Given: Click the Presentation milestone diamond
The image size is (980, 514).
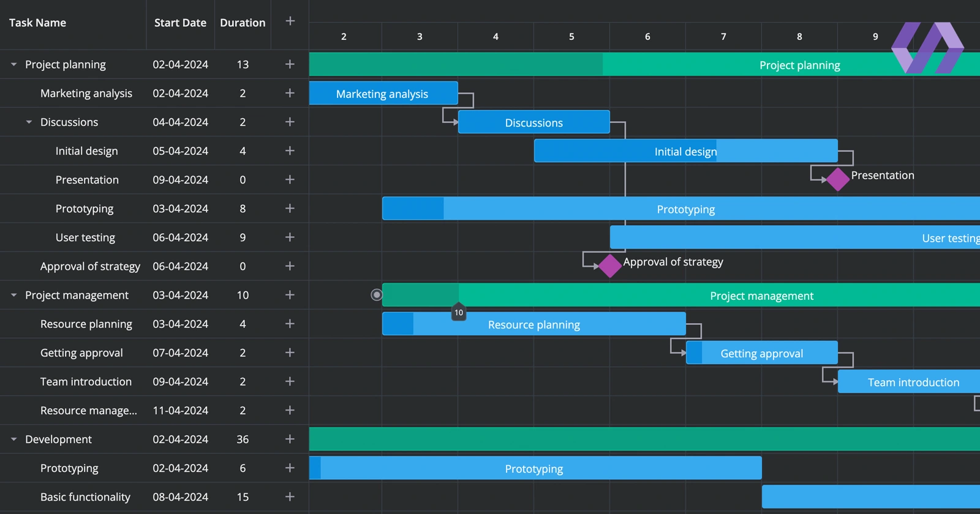Looking at the screenshot, I should pyautogui.click(x=837, y=179).
